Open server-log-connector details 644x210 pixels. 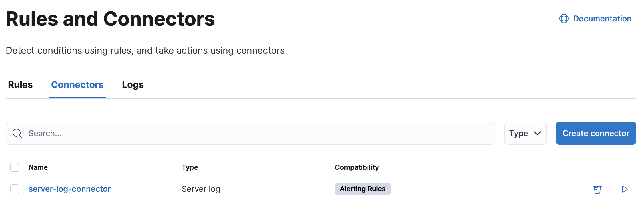69,189
